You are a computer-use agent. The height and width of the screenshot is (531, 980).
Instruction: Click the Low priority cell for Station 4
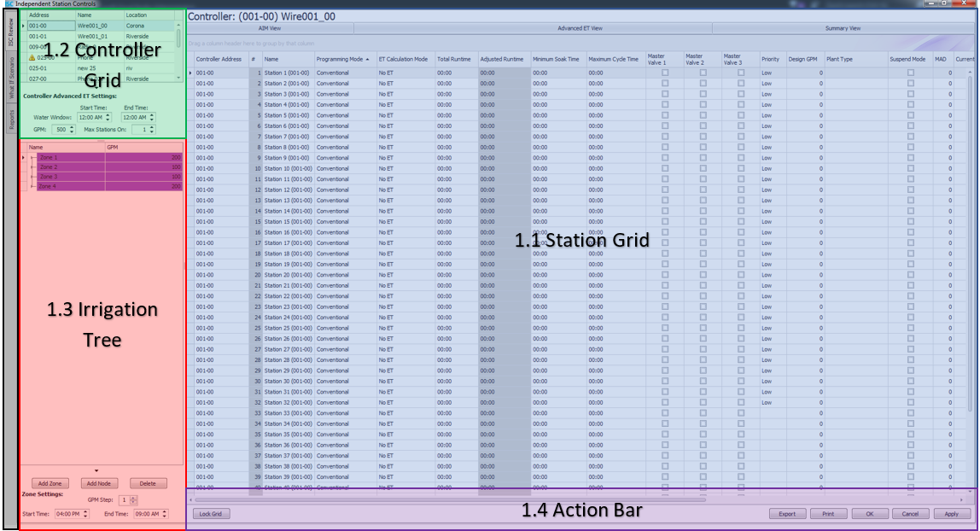pos(773,104)
